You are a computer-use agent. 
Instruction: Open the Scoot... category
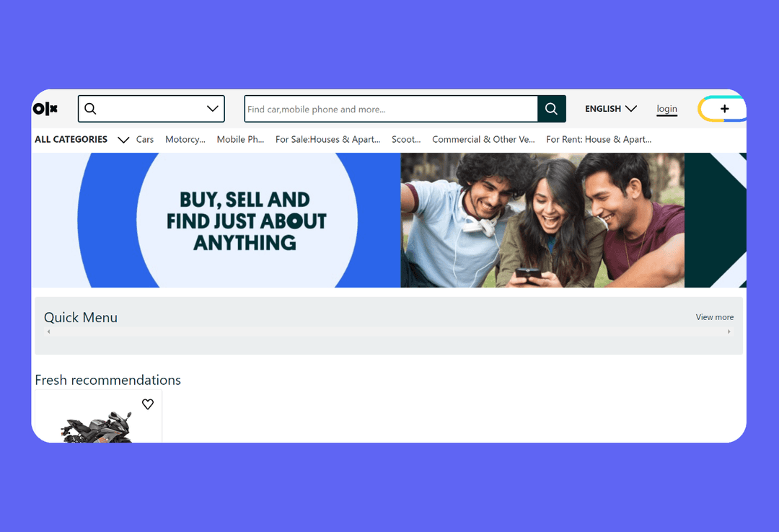(406, 140)
